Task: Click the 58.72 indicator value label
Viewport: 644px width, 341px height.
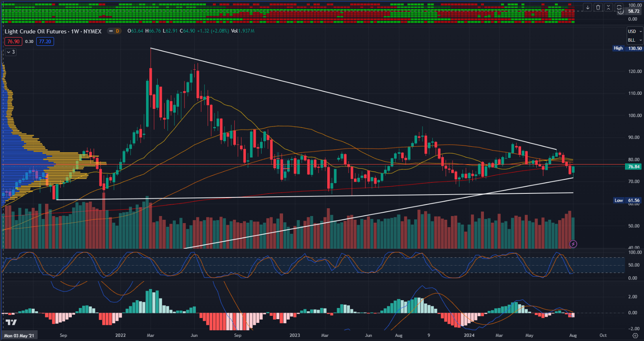Action: [x=634, y=12]
